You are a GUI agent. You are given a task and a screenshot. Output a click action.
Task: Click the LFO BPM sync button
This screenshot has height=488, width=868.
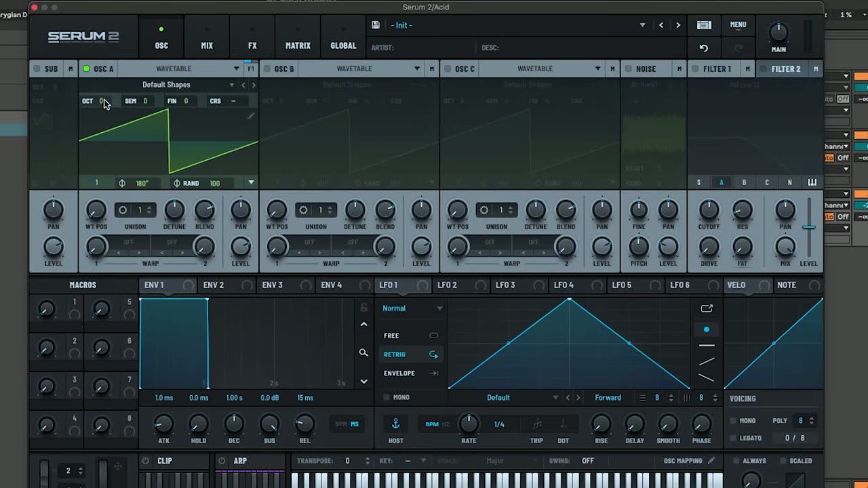(432, 424)
